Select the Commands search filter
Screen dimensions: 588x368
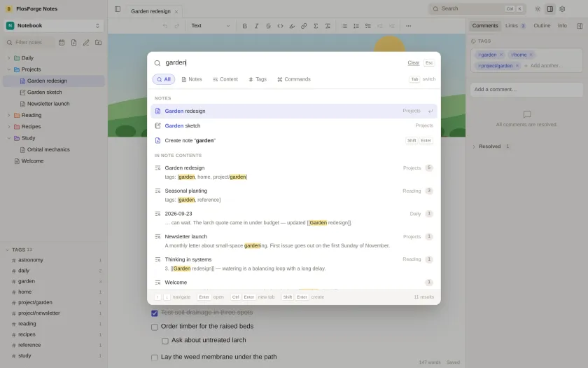click(x=294, y=79)
